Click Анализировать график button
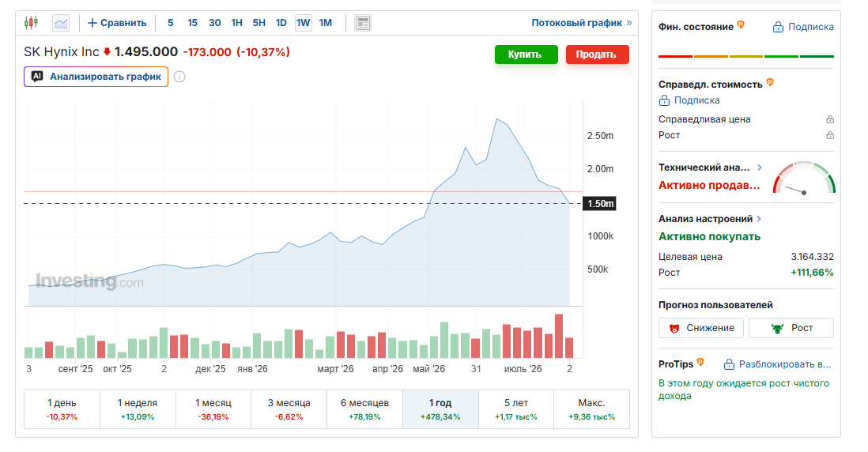The height and width of the screenshot is (452, 868). pyautogui.click(x=96, y=77)
